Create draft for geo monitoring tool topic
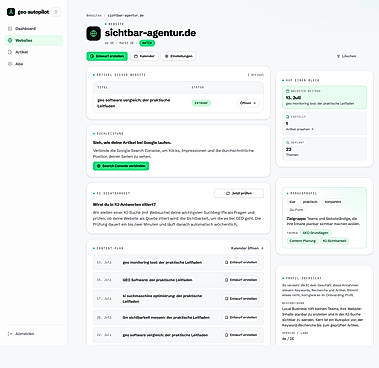This screenshot has width=379, height=368. (241, 262)
